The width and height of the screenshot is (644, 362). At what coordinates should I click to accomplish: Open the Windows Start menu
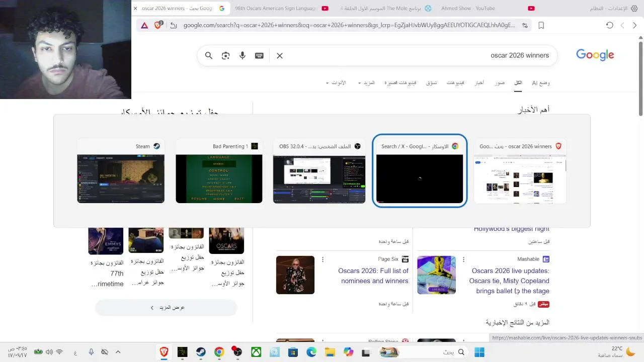479,352
